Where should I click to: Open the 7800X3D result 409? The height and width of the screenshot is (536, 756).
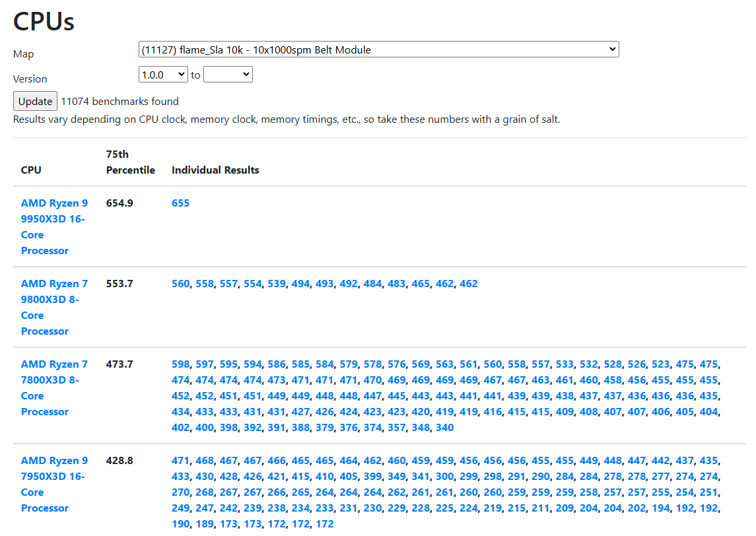point(565,412)
